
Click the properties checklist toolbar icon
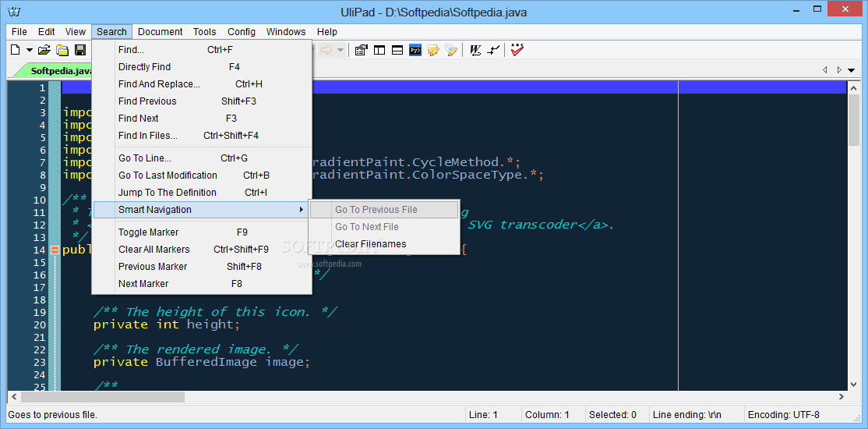click(x=362, y=51)
